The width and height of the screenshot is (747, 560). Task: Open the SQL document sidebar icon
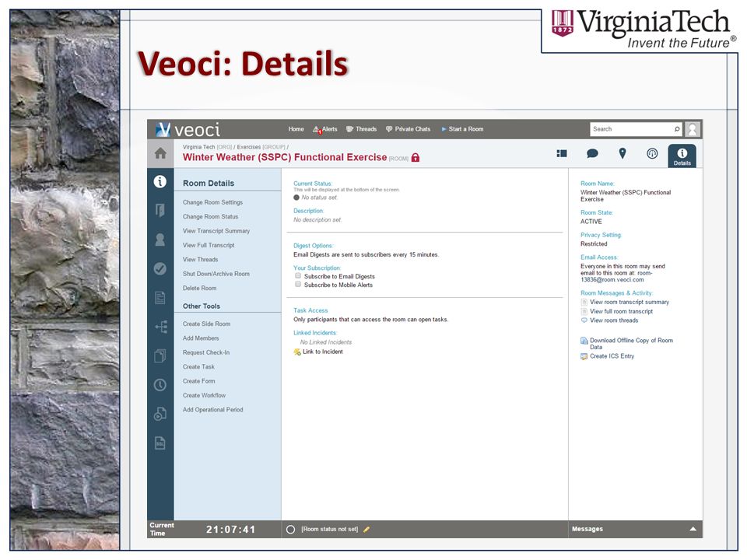160,443
